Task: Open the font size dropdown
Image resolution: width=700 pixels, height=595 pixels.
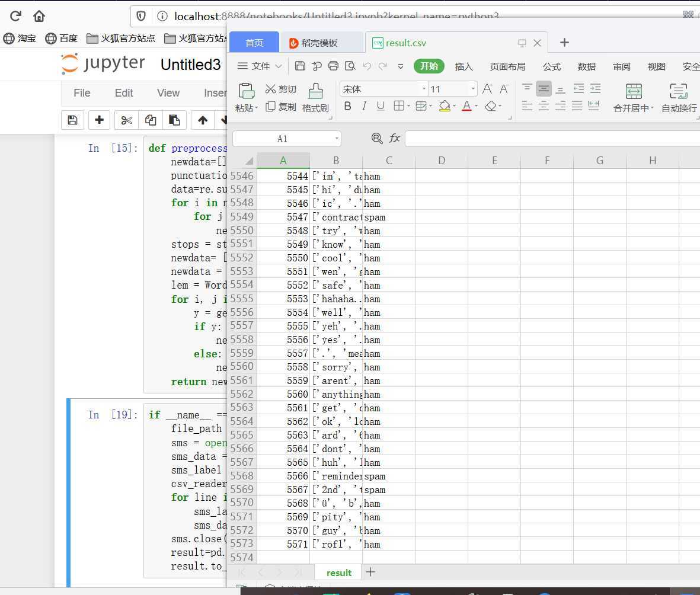Action: [473, 89]
